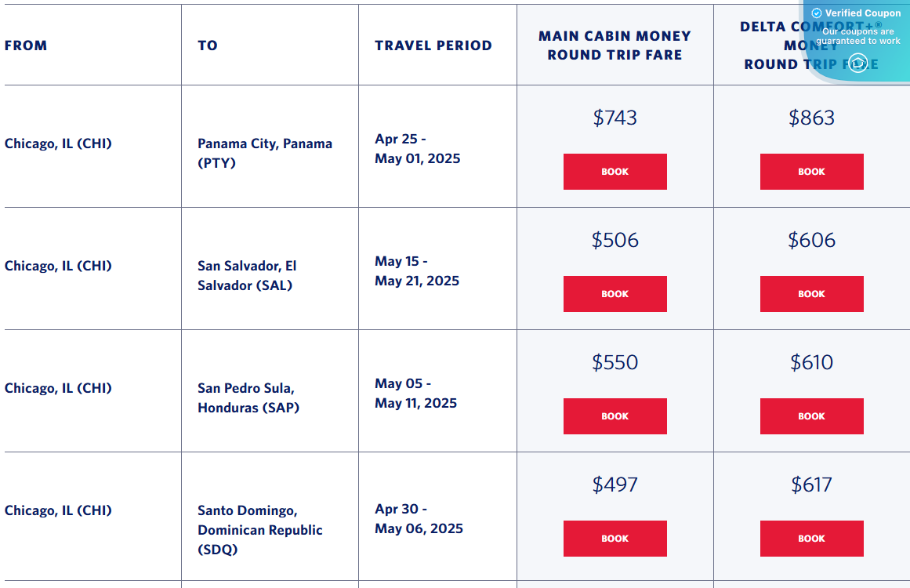Select the TO column header
910x588 pixels.
click(x=207, y=45)
